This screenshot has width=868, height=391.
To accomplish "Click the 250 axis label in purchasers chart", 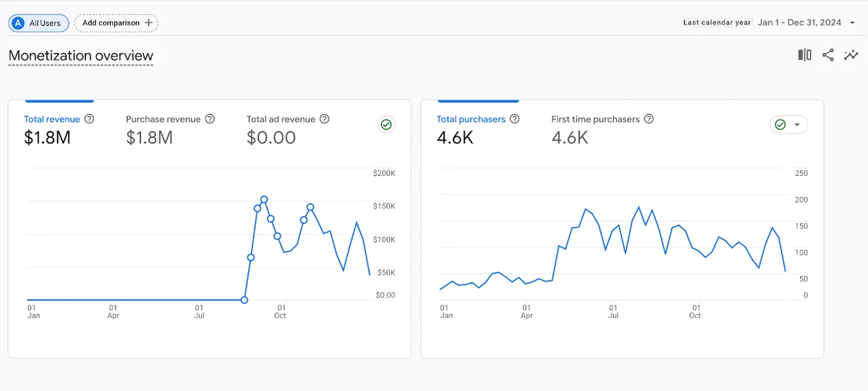I will tap(801, 174).
